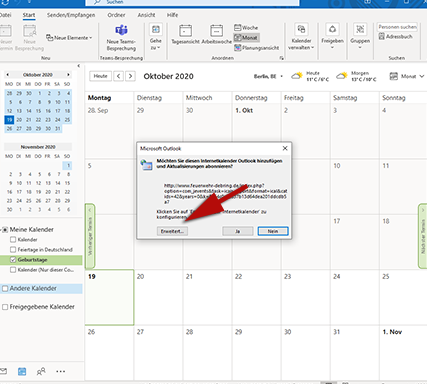Viewport: 427px width, 384px height.
Task: Switch to Arbeitswoche view
Action: [x=217, y=35]
